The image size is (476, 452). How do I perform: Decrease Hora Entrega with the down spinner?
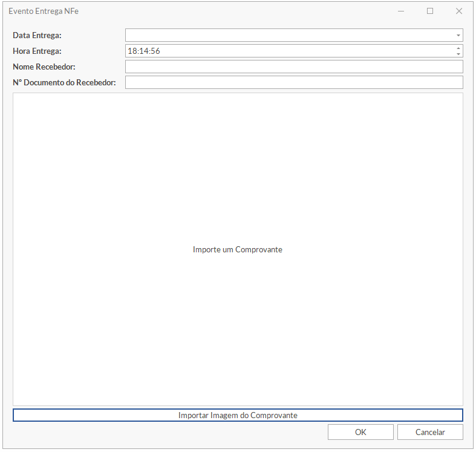458,54
